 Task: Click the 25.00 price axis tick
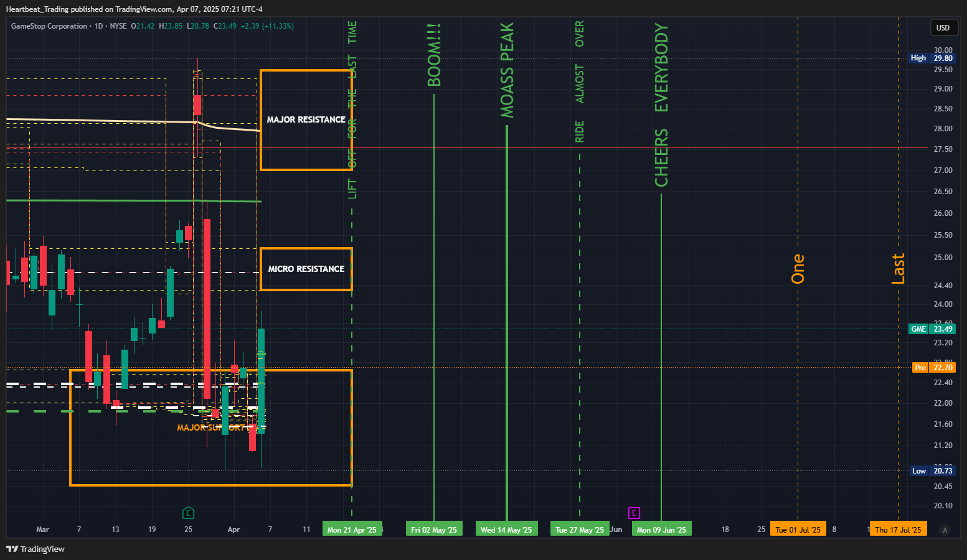tap(943, 258)
